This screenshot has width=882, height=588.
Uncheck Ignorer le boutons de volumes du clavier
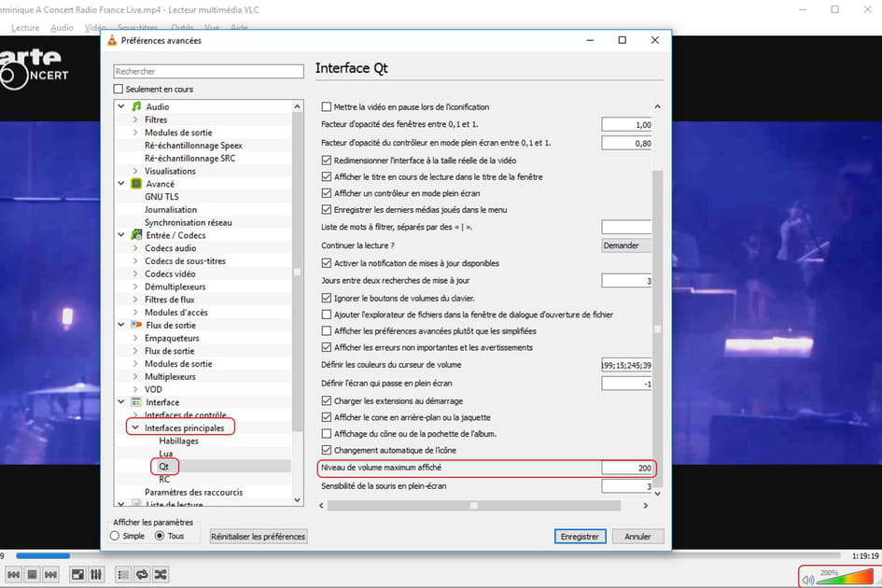point(327,298)
